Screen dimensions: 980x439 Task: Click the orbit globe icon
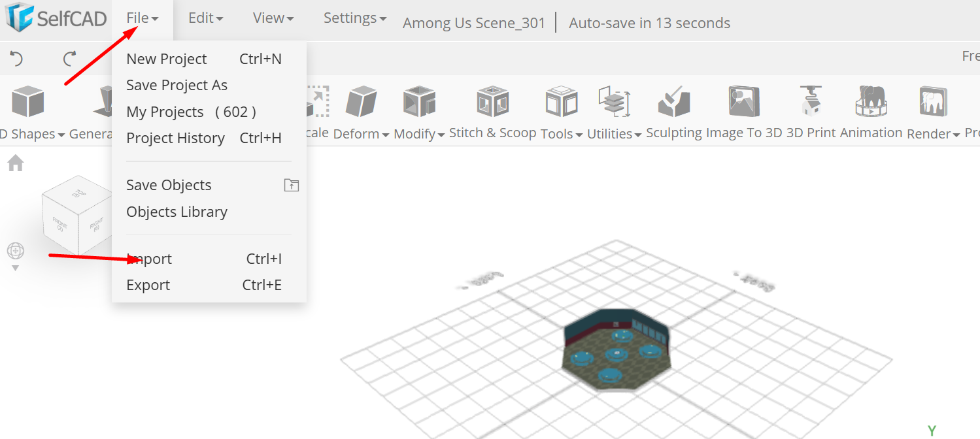coord(16,250)
